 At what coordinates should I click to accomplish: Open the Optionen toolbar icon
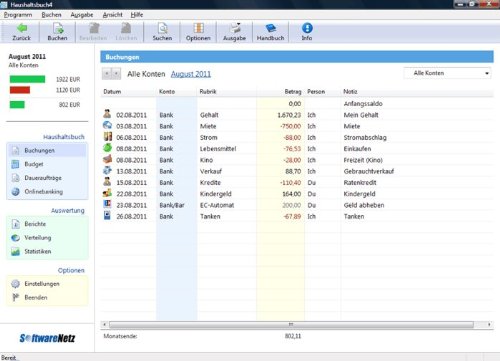pyautogui.click(x=198, y=32)
